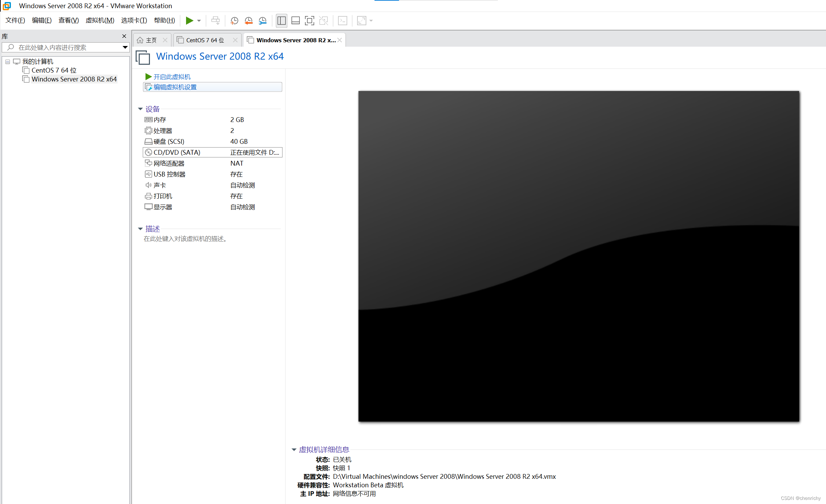Viewport: 826px width, 504px height.
Task: Close the 主页 tab
Action: pos(165,40)
